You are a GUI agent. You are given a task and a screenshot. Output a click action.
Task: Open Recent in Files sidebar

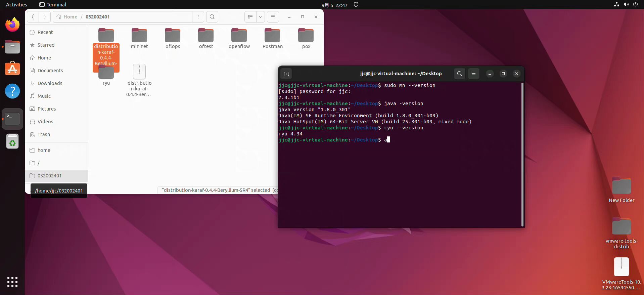pyautogui.click(x=56, y=32)
